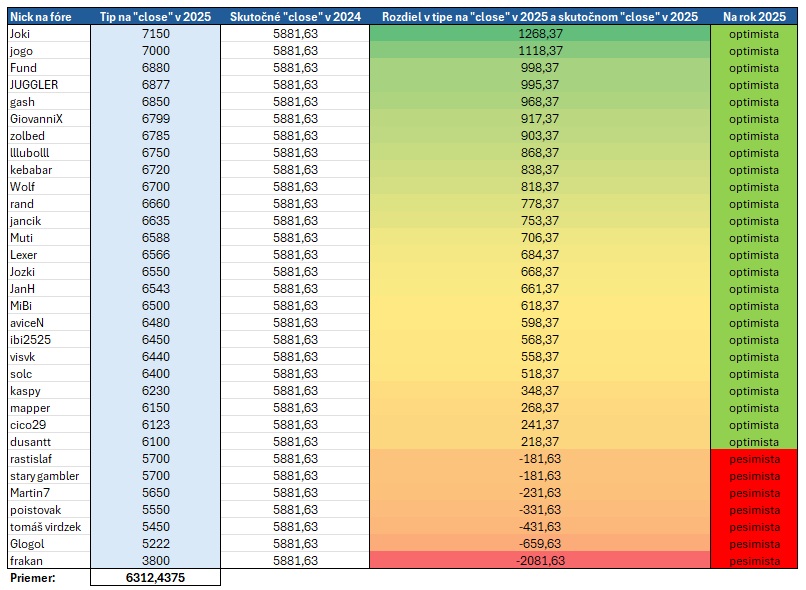
Task: Click the nickname cell 'stary gambler'
Action: [48, 476]
